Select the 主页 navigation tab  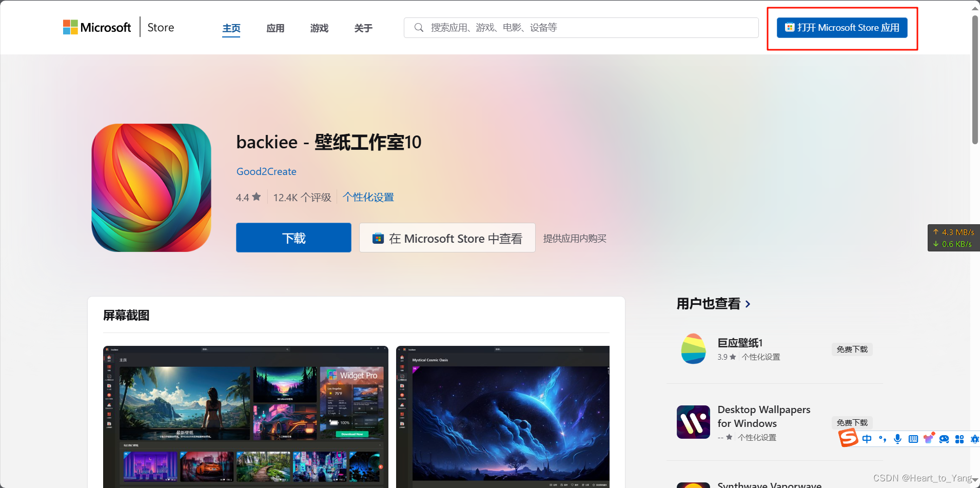(x=231, y=28)
